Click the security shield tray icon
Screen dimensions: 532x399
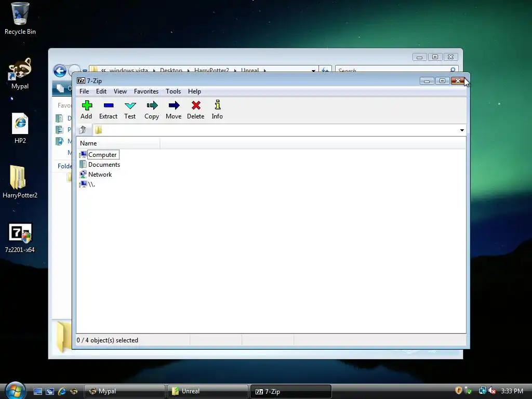tap(459, 391)
